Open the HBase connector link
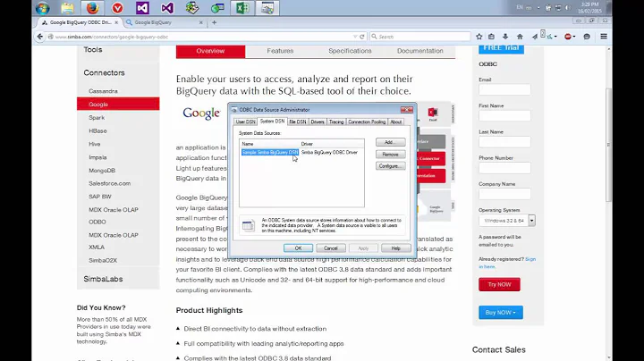644x361 pixels. click(97, 130)
